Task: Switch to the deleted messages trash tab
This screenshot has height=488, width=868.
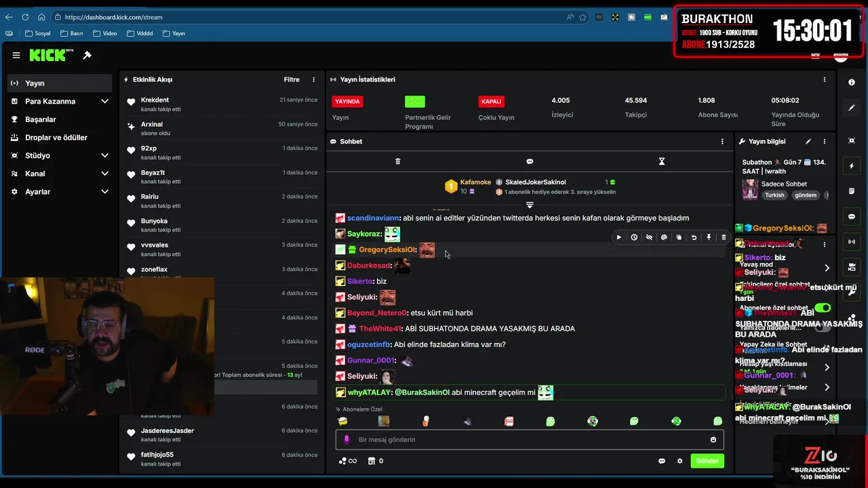Action: tap(397, 161)
